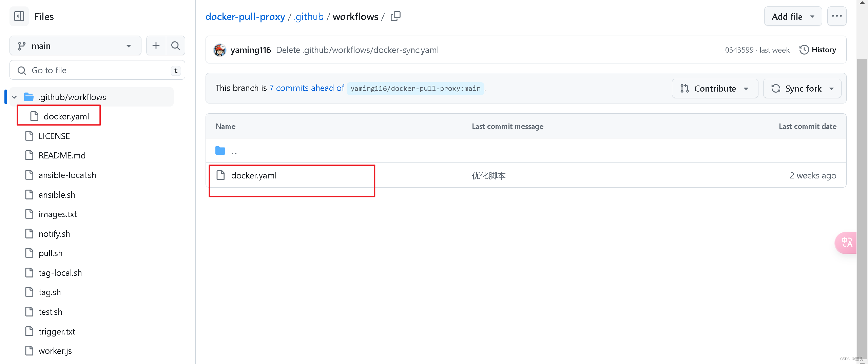Image resolution: width=868 pixels, height=364 pixels.
Task: Open worker.js in the file tree
Action: [55, 351]
